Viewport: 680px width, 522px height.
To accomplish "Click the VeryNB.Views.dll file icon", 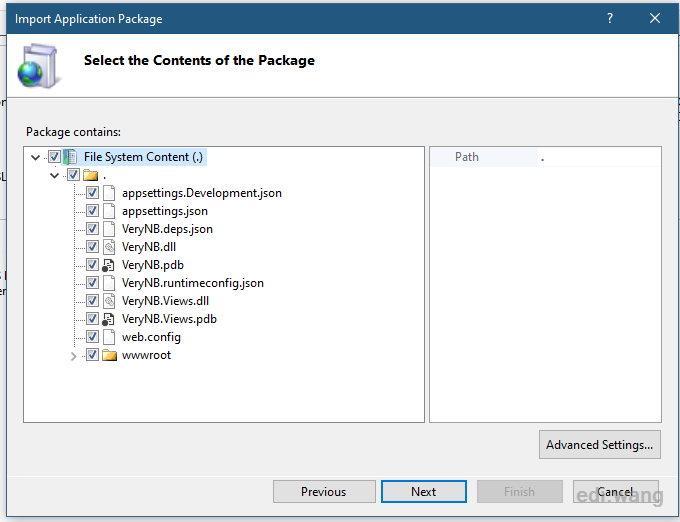I will tap(109, 301).
